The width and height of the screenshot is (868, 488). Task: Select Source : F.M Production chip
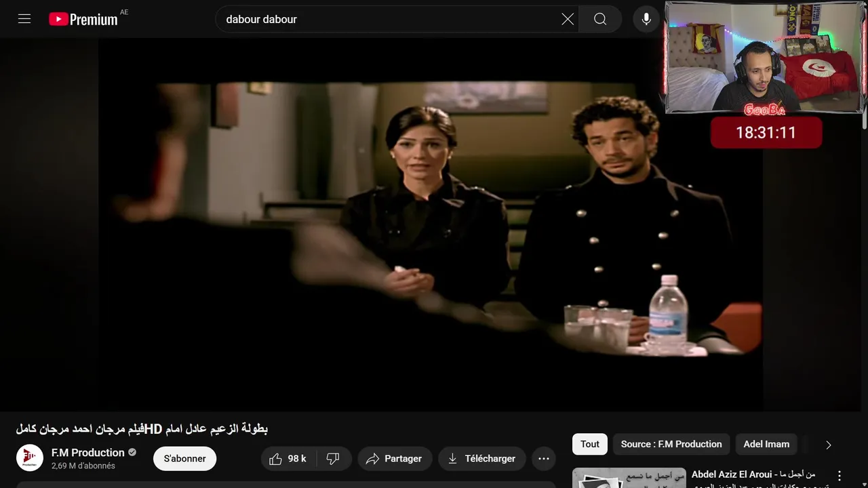click(671, 444)
